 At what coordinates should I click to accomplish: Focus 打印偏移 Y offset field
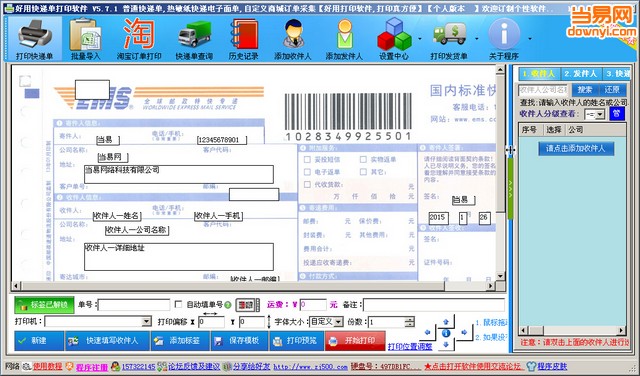252,322
